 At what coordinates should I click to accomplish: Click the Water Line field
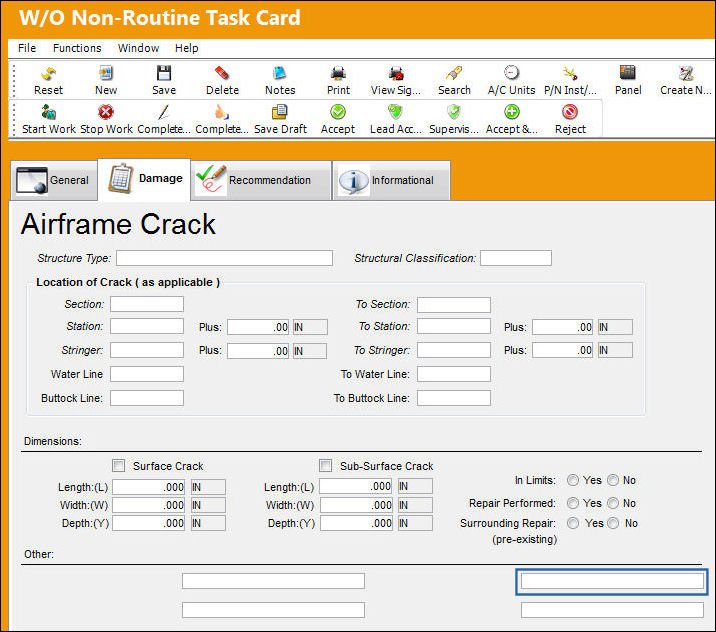(x=147, y=374)
